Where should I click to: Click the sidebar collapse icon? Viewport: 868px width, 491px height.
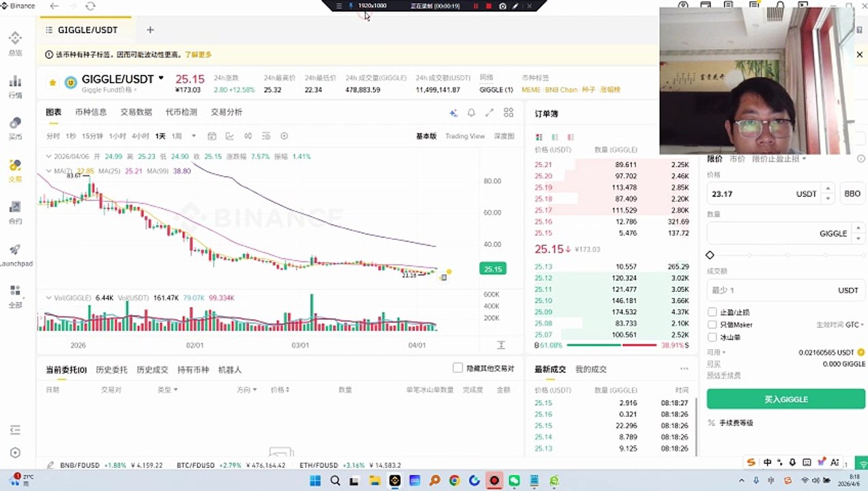pyautogui.click(x=16, y=430)
